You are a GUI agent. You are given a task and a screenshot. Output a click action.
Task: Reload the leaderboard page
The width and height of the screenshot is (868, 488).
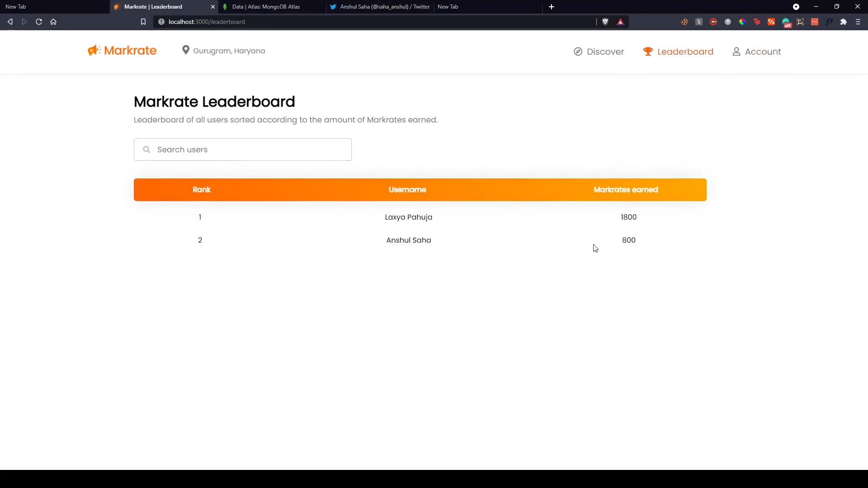(39, 22)
